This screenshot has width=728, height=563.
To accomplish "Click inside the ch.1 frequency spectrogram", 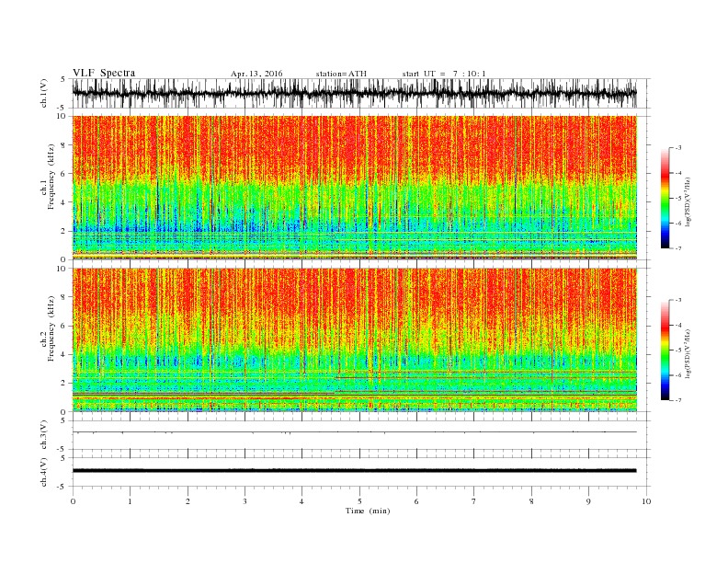I will 355,187.
